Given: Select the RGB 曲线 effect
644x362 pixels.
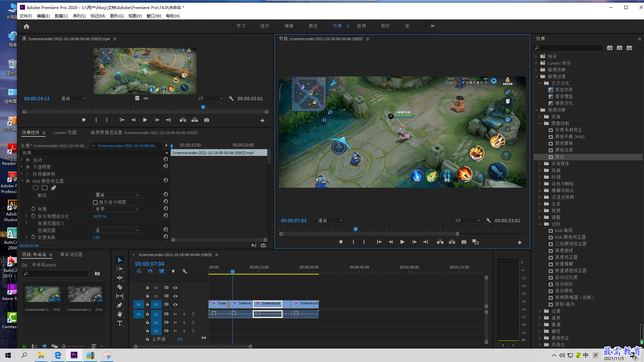Looking at the screenshot, I should (x=563, y=231).
